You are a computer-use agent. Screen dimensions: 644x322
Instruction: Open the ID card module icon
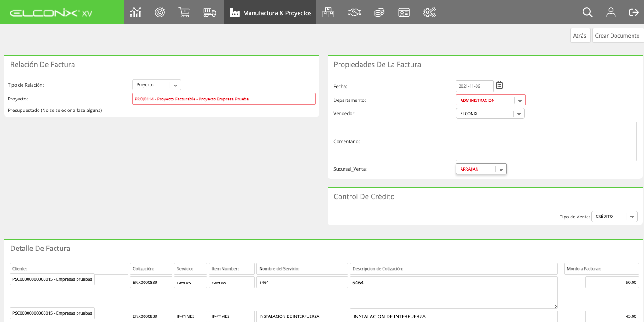pyautogui.click(x=404, y=12)
